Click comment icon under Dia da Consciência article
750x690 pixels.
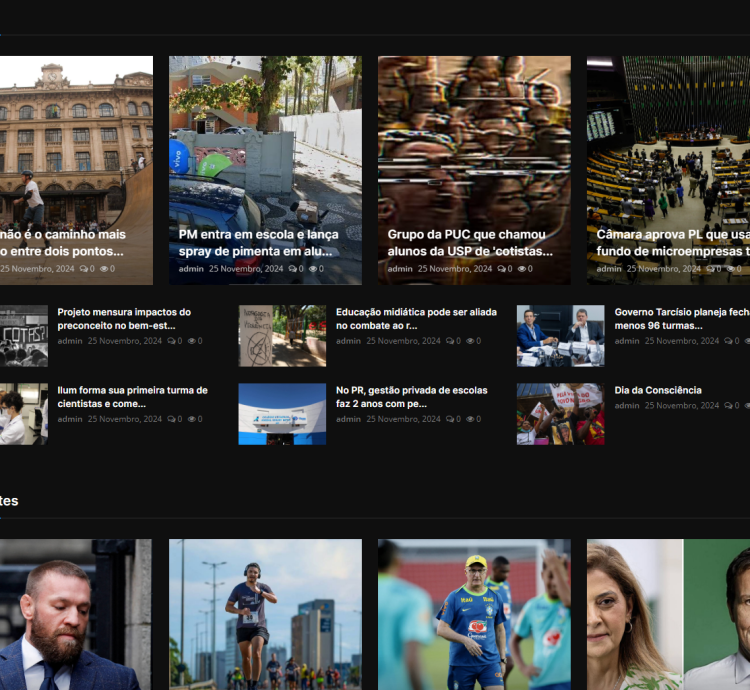728,406
